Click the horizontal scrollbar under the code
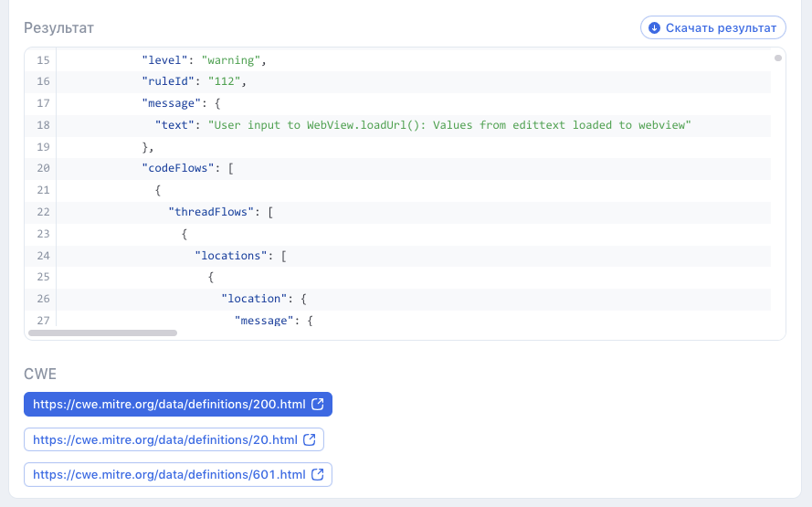Image resolution: width=812 pixels, height=507 pixels. point(102,333)
